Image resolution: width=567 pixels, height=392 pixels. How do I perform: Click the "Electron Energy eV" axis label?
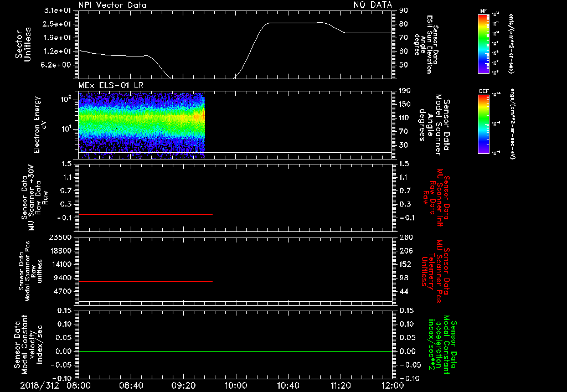click(40, 125)
